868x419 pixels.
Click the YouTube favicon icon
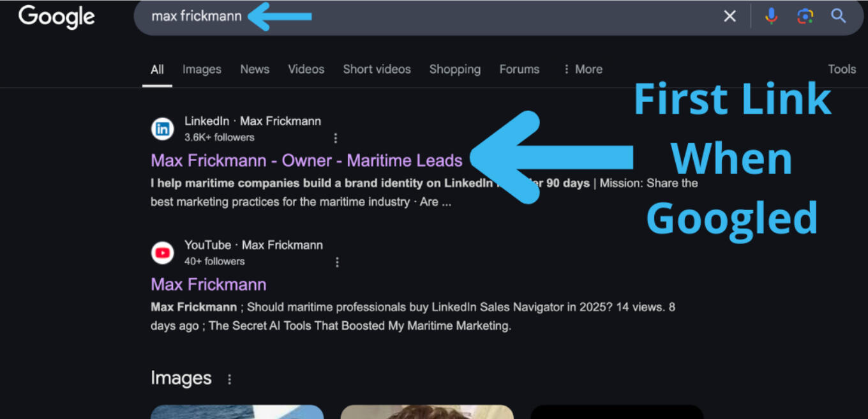[163, 253]
